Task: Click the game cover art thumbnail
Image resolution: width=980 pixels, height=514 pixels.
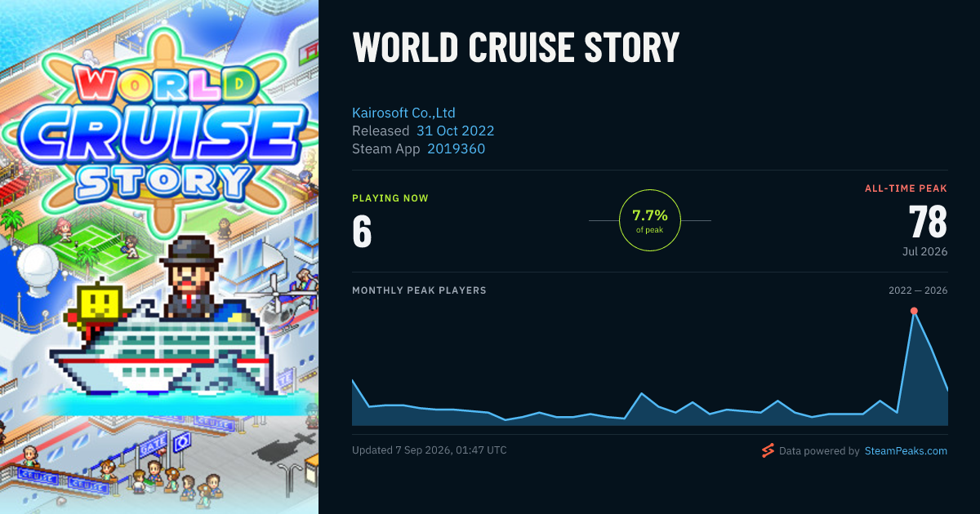Action: click(x=159, y=257)
